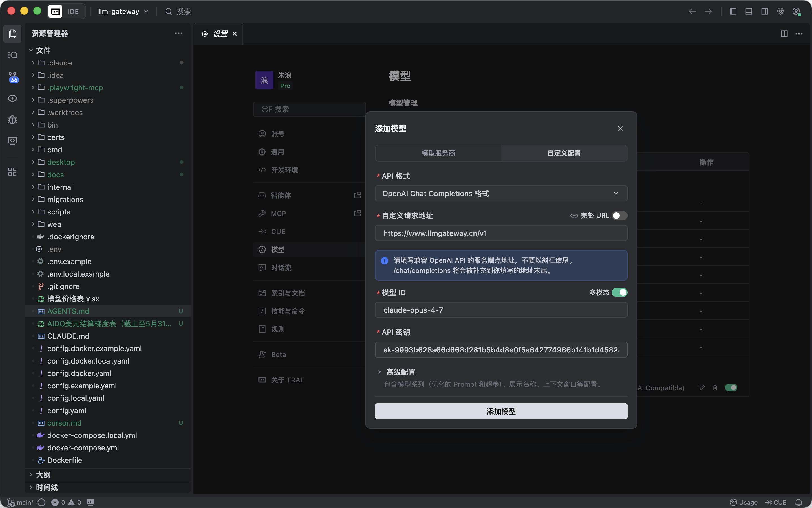Click the IDE mode button

(x=67, y=11)
